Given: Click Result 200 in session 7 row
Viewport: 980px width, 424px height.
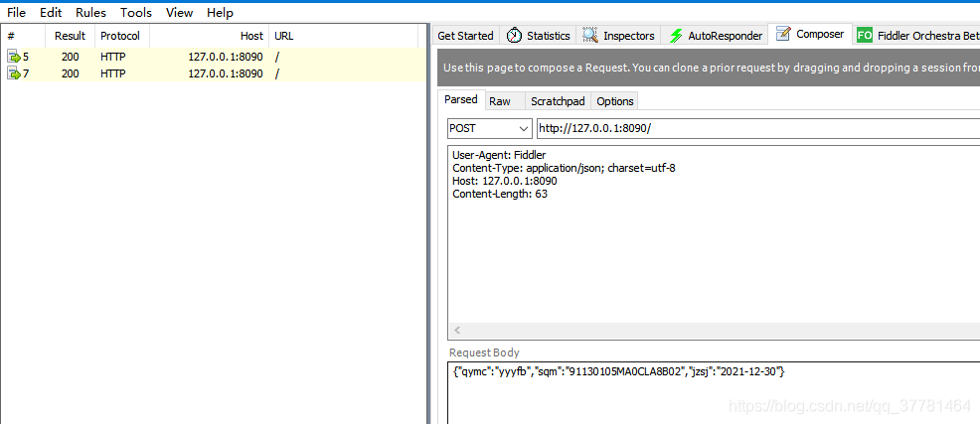Looking at the screenshot, I should click(70, 73).
